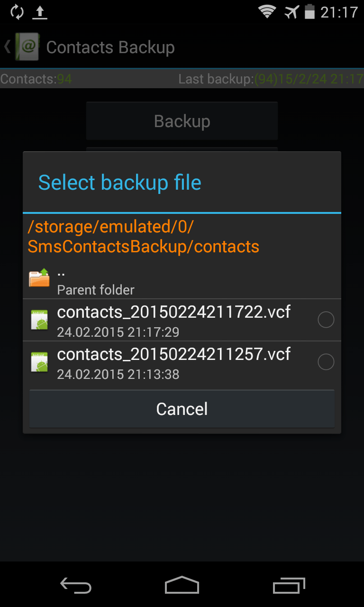Tap the sync icon in status bar
The image size is (364, 607).
pos(17,12)
